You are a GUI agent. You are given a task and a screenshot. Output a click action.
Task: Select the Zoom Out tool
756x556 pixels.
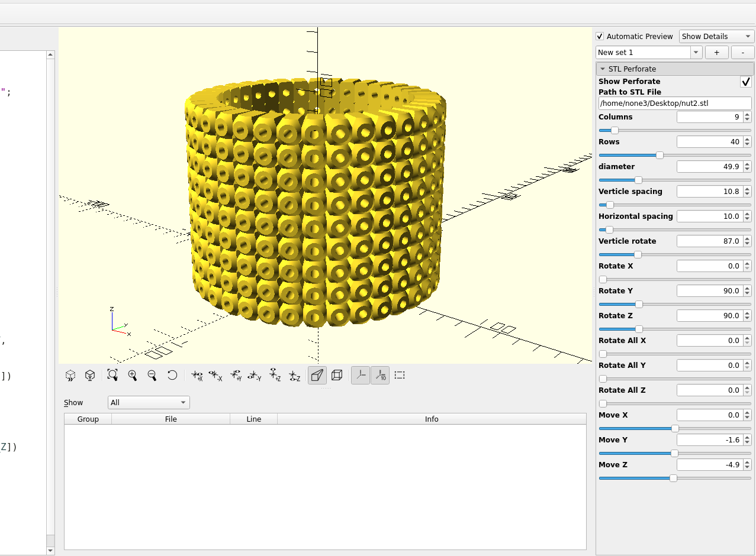click(152, 375)
